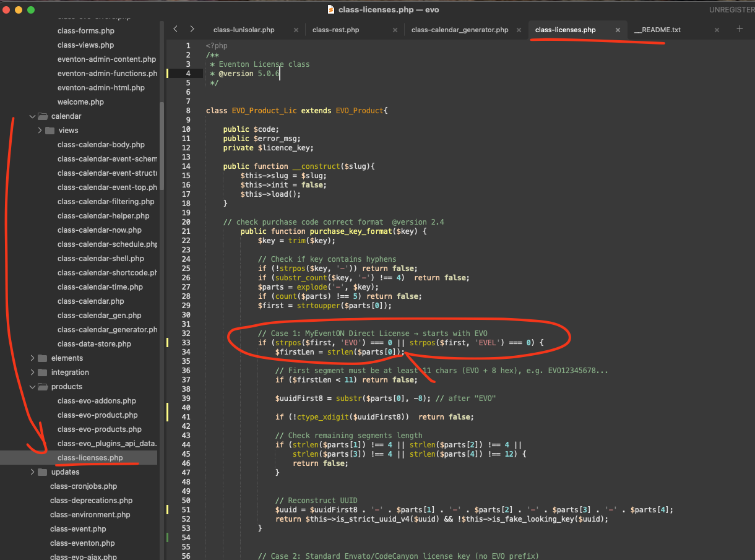The width and height of the screenshot is (755, 560).
Task: Close the class-calendar_generator.php tab
Action: click(x=519, y=30)
